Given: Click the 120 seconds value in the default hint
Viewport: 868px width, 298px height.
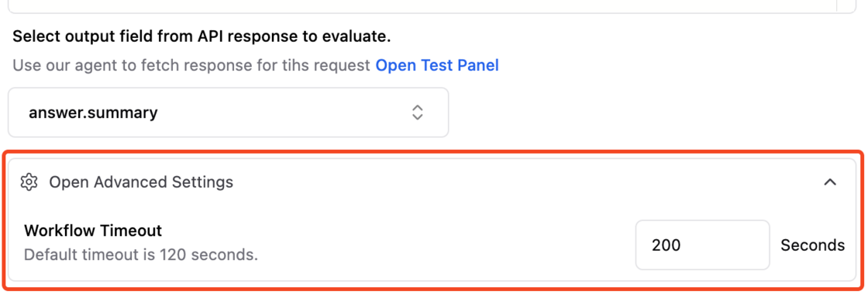Looking at the screenshot, I should [x=209, y=255].
